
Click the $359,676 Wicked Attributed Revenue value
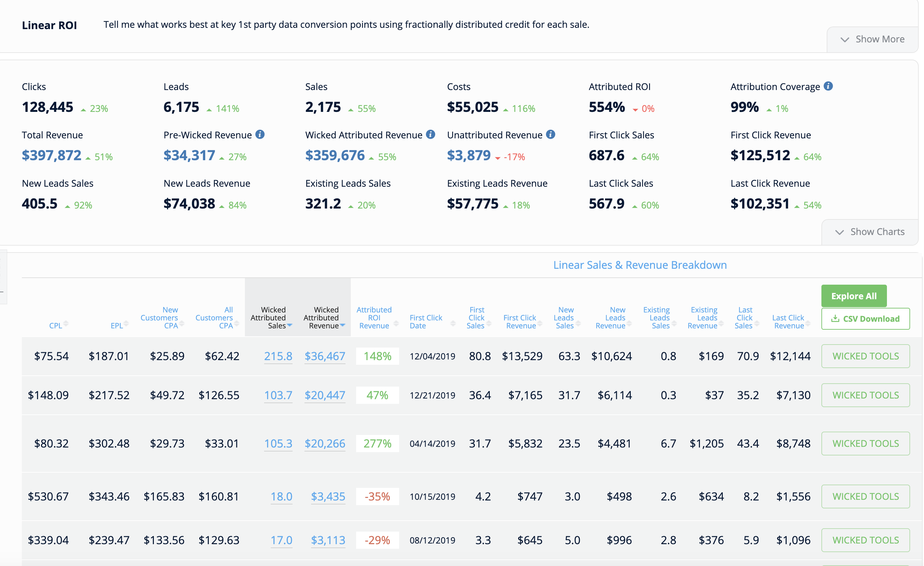tap(335, 155)
